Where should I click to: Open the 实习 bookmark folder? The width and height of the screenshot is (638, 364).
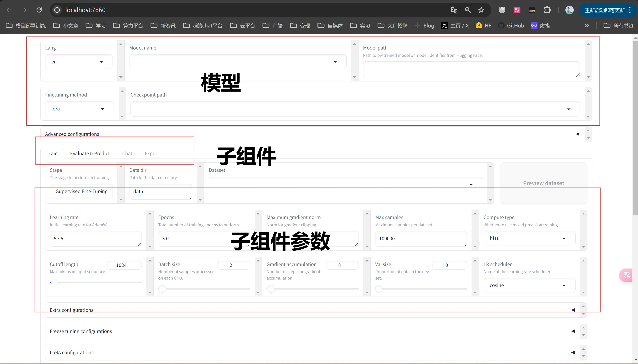click(360, 26)
